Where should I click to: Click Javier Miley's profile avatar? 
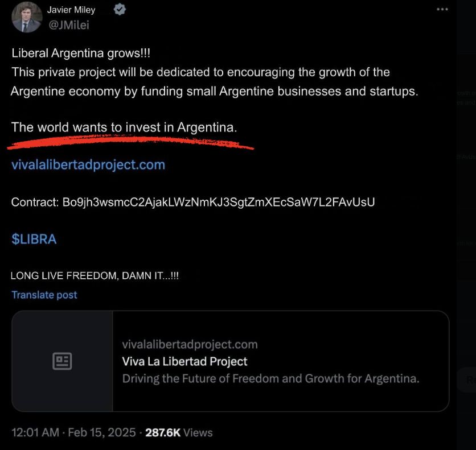click(x=27, y=17)
